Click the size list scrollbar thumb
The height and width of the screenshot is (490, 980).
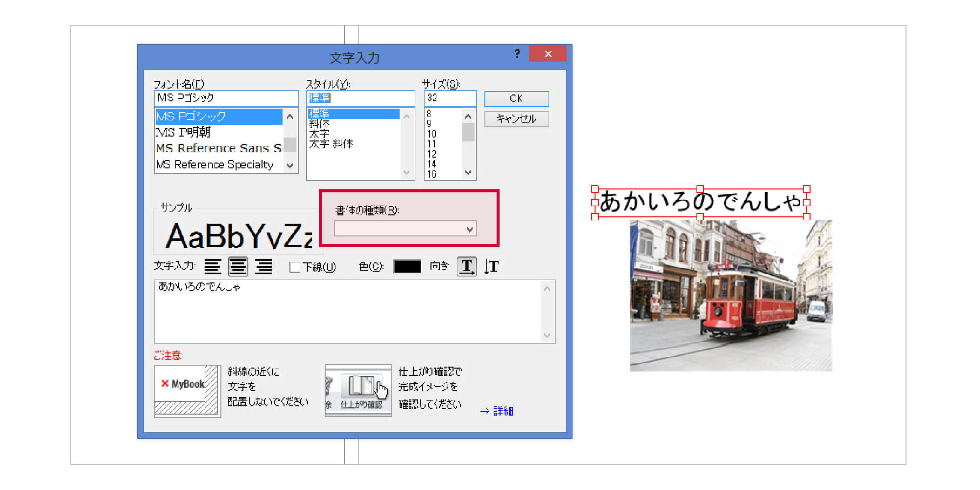(x=468, y=132)
